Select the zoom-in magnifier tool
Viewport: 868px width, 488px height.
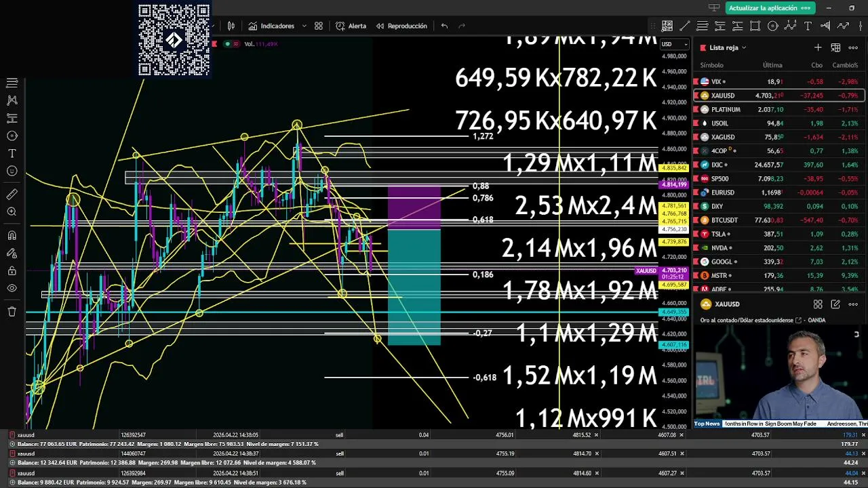(12, 211)
